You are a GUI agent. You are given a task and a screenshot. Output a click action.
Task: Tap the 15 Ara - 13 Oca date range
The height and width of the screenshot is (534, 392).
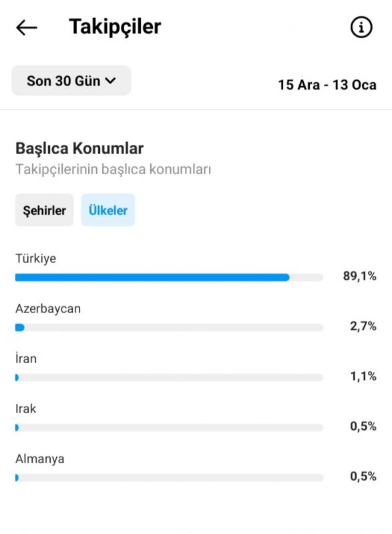pos(327,85)
